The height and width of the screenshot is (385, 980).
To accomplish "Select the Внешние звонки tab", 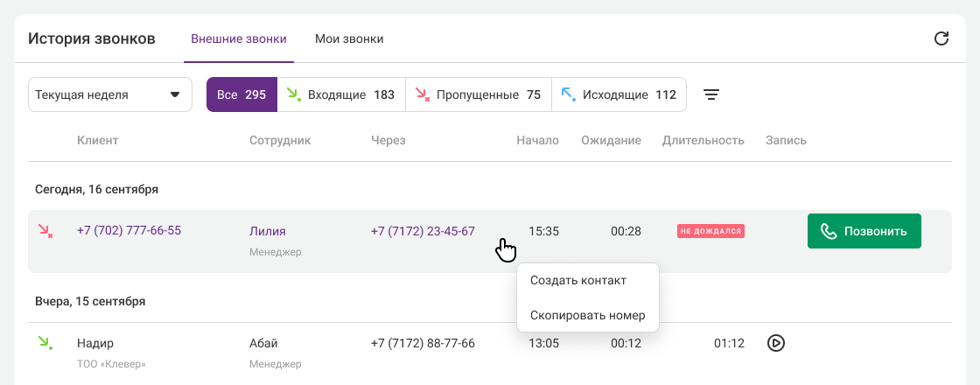I will click(238, 39).
